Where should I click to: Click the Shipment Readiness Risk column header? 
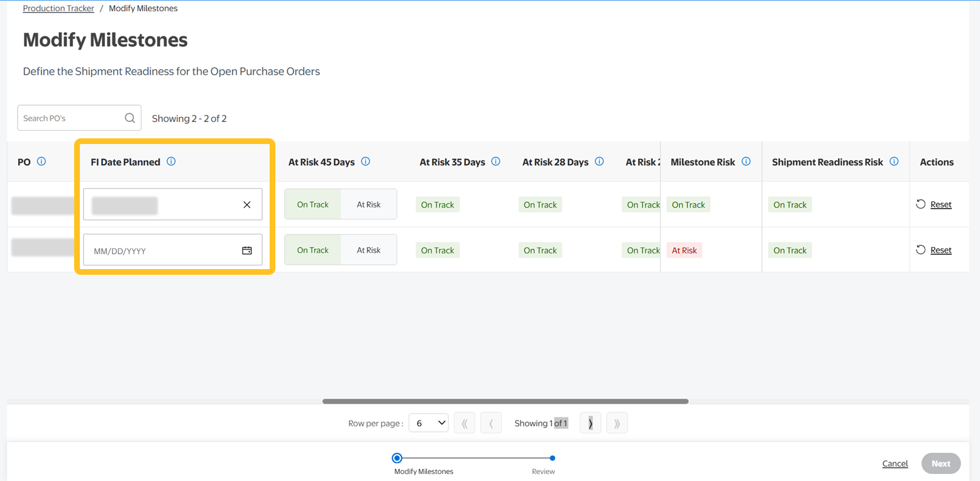pos(827,162)
